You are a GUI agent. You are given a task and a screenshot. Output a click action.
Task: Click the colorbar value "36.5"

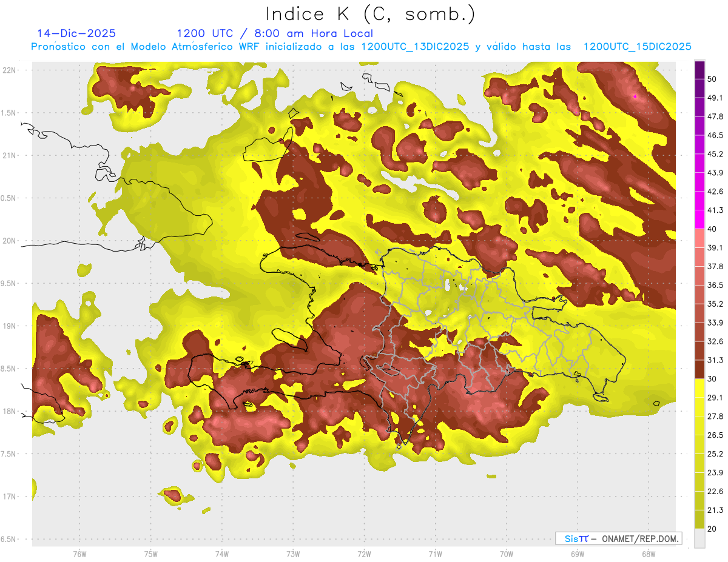(x=715, y=285)
